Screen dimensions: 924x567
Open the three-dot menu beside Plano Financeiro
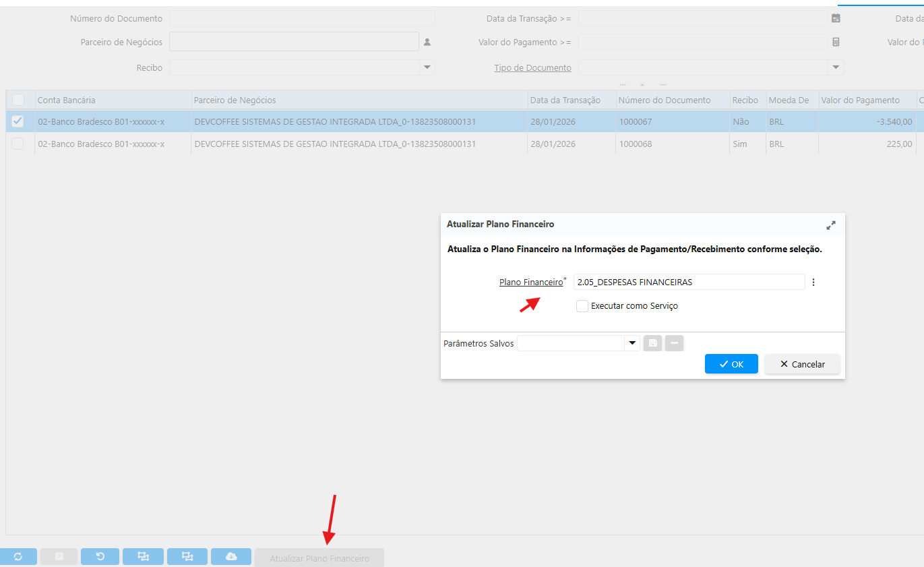[813, 282]
